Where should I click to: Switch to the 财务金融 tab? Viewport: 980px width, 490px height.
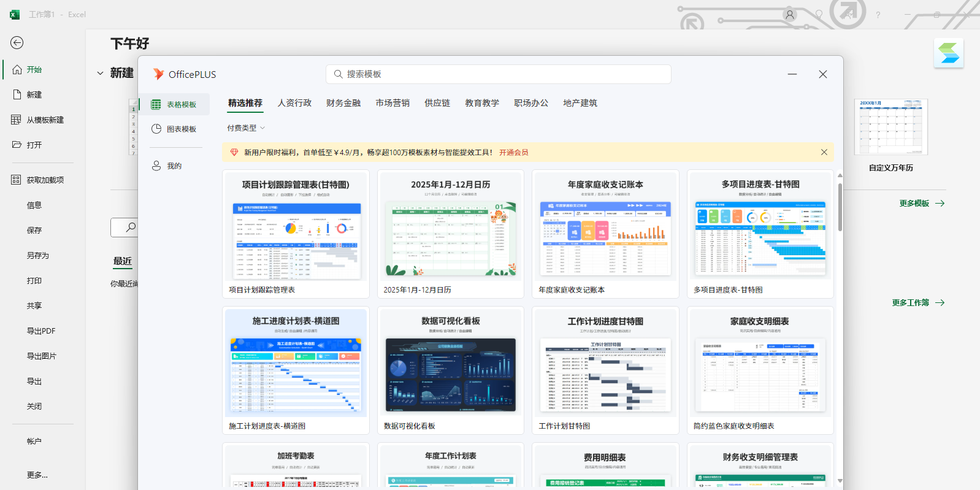(343, 103)
